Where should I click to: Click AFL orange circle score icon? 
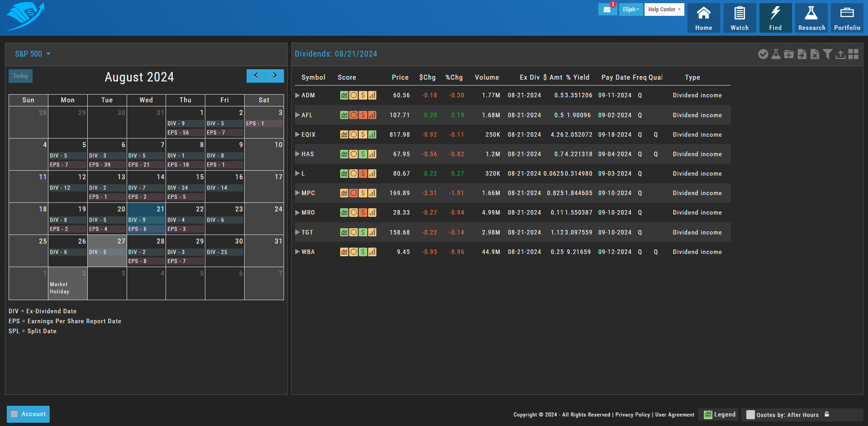point(353,115)
